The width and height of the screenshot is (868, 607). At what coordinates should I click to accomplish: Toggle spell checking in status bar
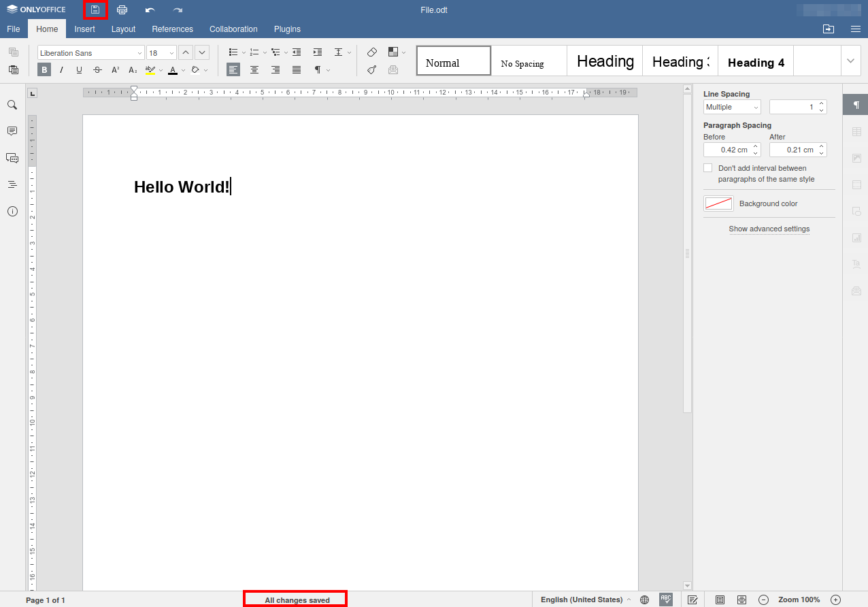coord(666,600)
